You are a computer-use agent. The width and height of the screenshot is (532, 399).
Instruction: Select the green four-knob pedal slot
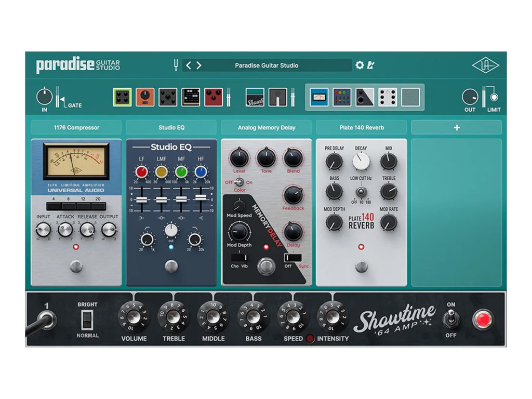(122, 97)
